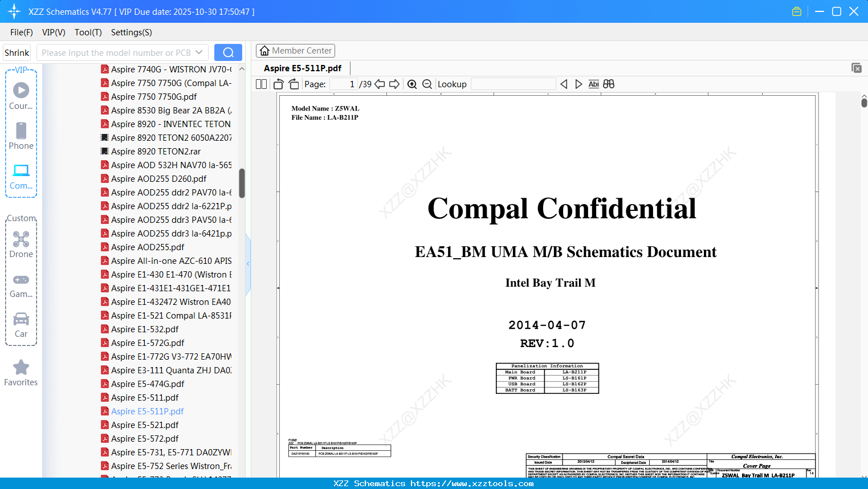Zoom in on the schematic
Image resolution: width=868 pixels, height=489 pixels.
coord(412,84)
